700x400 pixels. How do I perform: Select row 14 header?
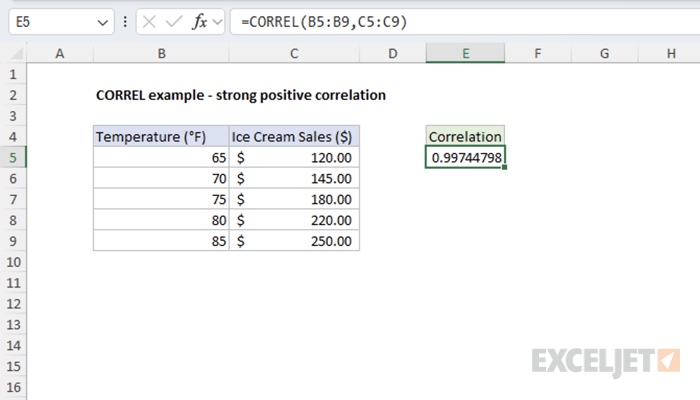pos(13,346)
